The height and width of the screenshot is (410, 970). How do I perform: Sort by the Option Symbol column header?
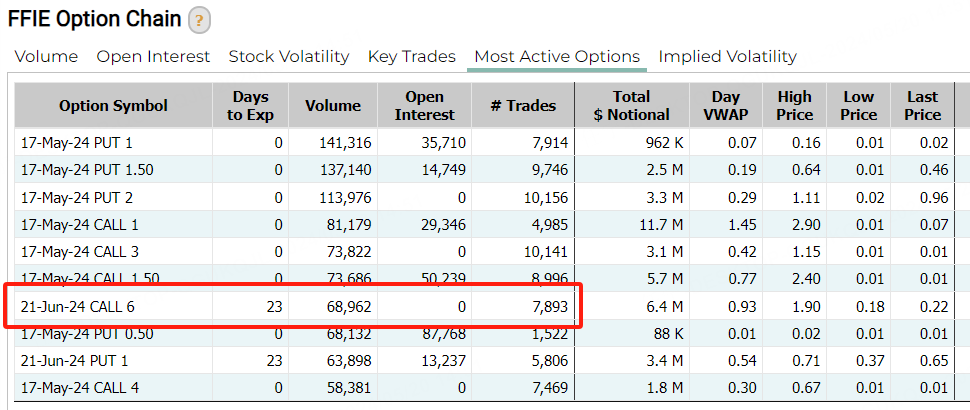[x=113, y=106]
